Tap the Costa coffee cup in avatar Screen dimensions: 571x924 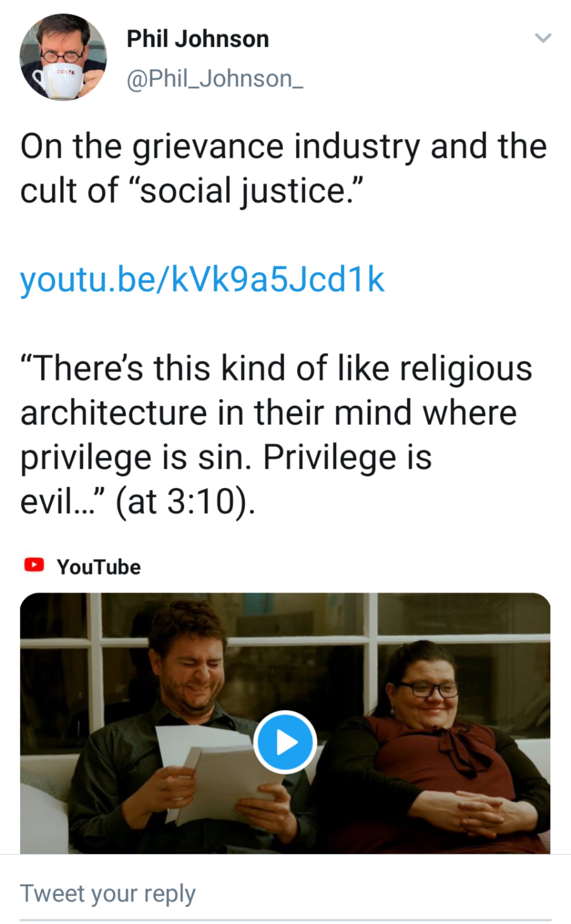coord(62,81)
